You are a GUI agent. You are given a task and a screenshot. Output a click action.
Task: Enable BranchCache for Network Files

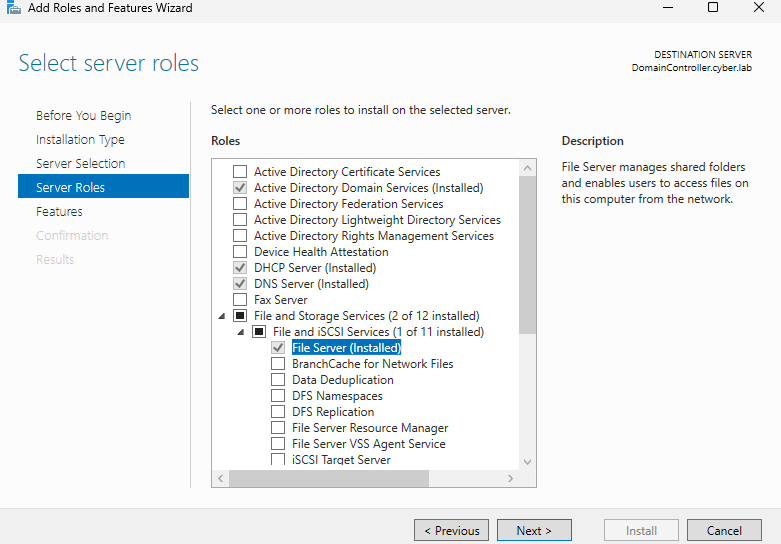coord(277,364)
